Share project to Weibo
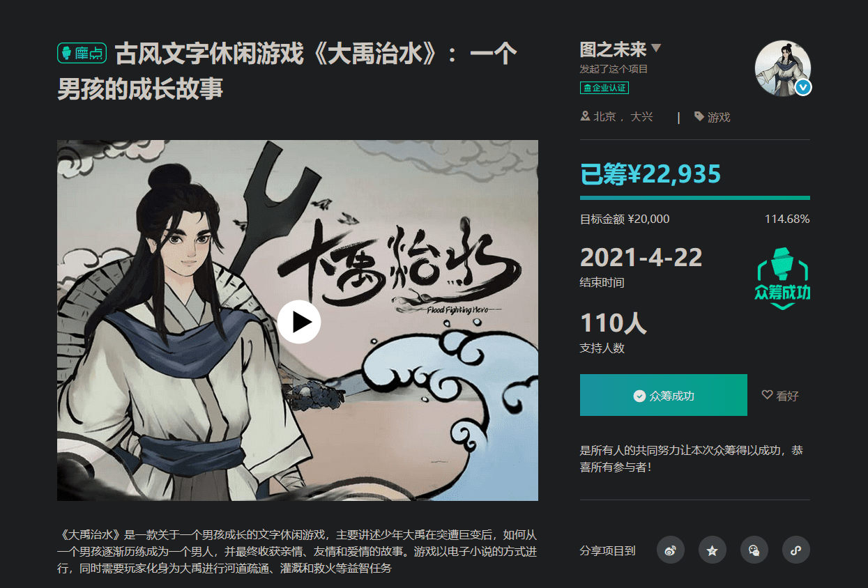868x588 pixels. (671, 550)
